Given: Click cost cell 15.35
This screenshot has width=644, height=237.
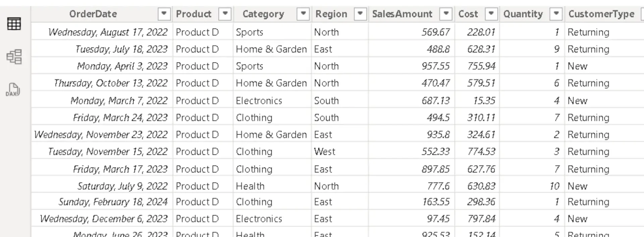Looking at the screenshot, I should (484, 101).
